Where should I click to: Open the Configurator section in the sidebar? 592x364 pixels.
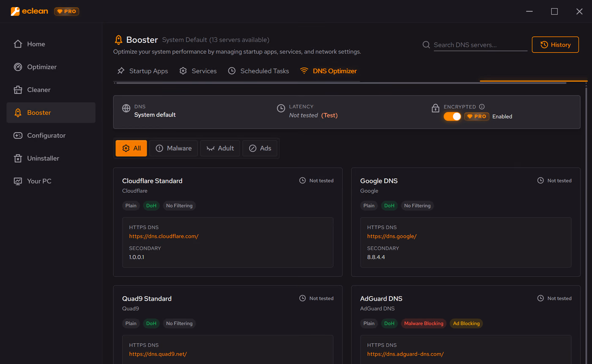(51, 135)
